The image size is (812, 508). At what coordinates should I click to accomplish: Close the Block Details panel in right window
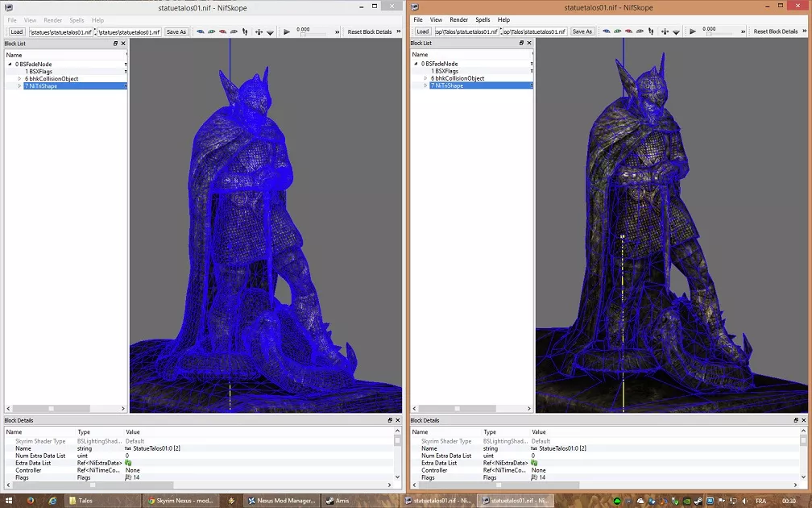tap(804, 420)
